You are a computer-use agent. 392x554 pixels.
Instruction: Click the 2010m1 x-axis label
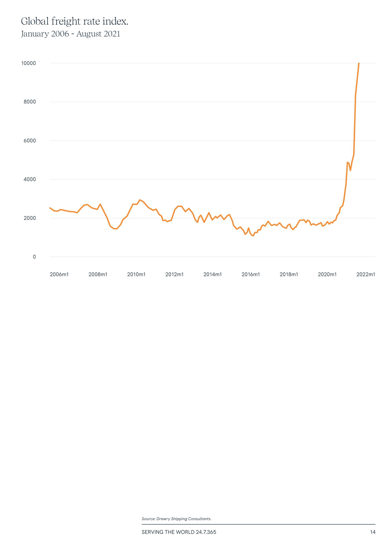[136, 274]
